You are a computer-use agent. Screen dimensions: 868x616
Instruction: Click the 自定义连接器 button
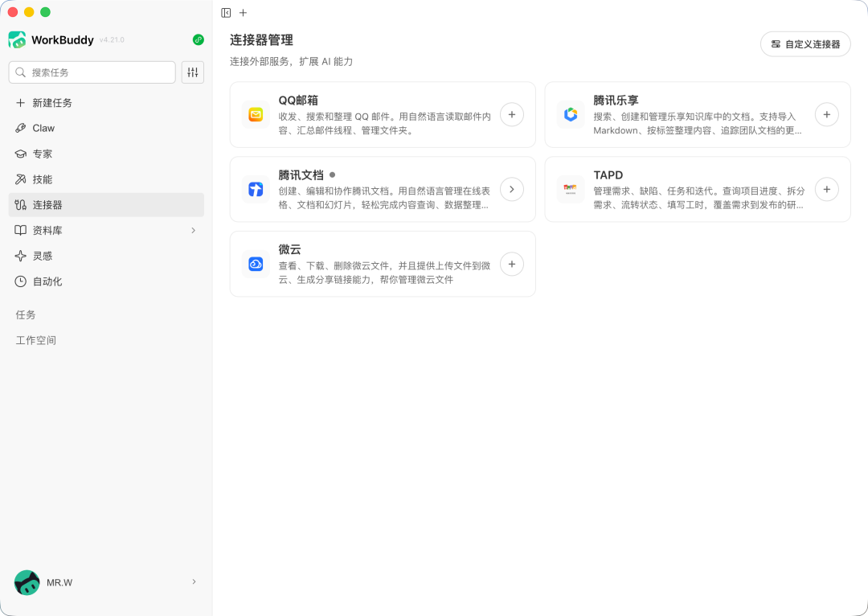click(x=805, y=44)
